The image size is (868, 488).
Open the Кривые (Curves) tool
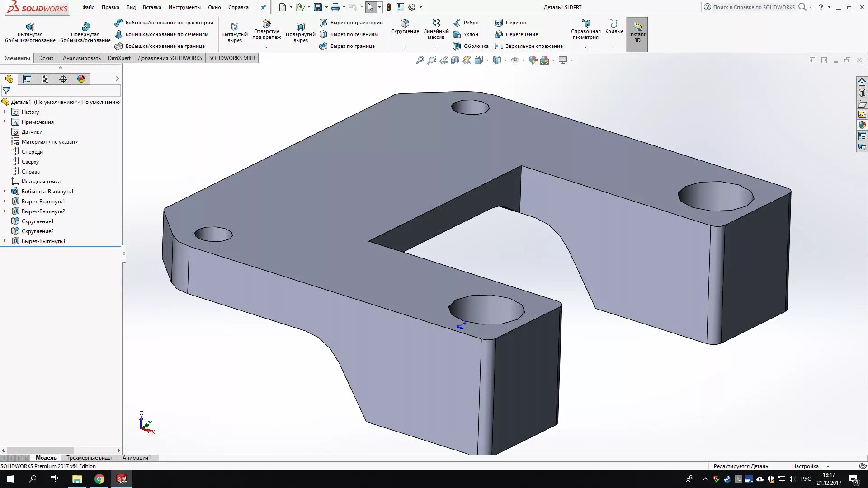pyautogui.click(x=614, y=26)
